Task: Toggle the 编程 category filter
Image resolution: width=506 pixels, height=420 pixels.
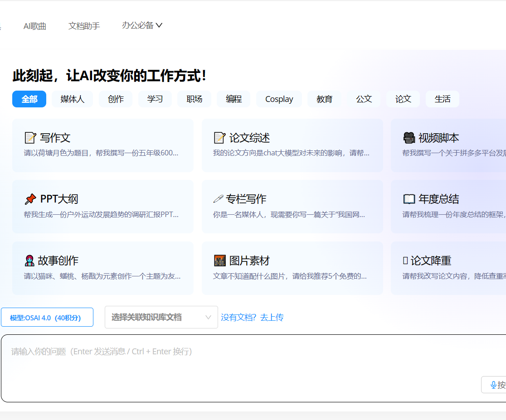Action: click(x=233, y=99)
